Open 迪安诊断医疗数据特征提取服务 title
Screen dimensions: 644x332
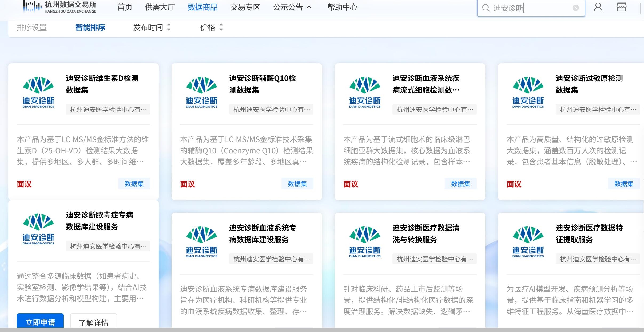coord(589,233)
